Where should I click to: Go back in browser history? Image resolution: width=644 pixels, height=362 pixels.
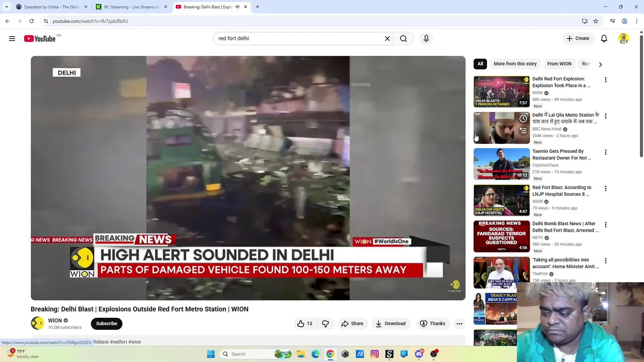[x=7, y=21]
